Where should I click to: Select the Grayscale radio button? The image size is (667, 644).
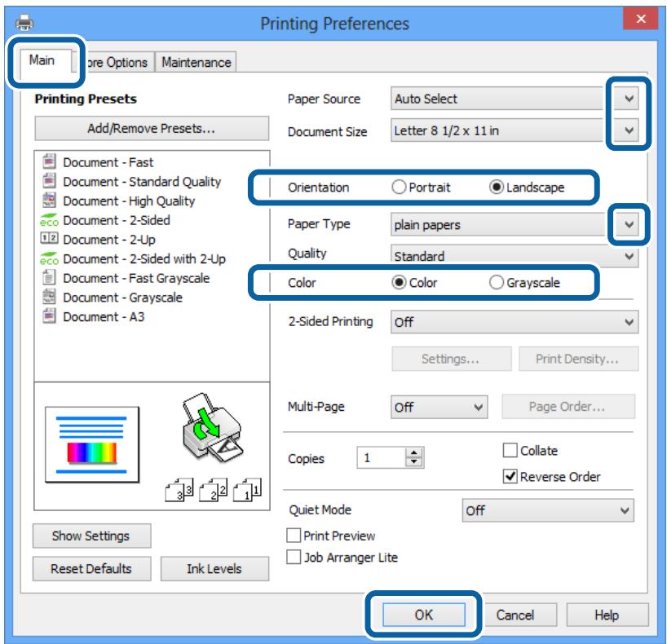pyautogui.click(x=496, y=282)
